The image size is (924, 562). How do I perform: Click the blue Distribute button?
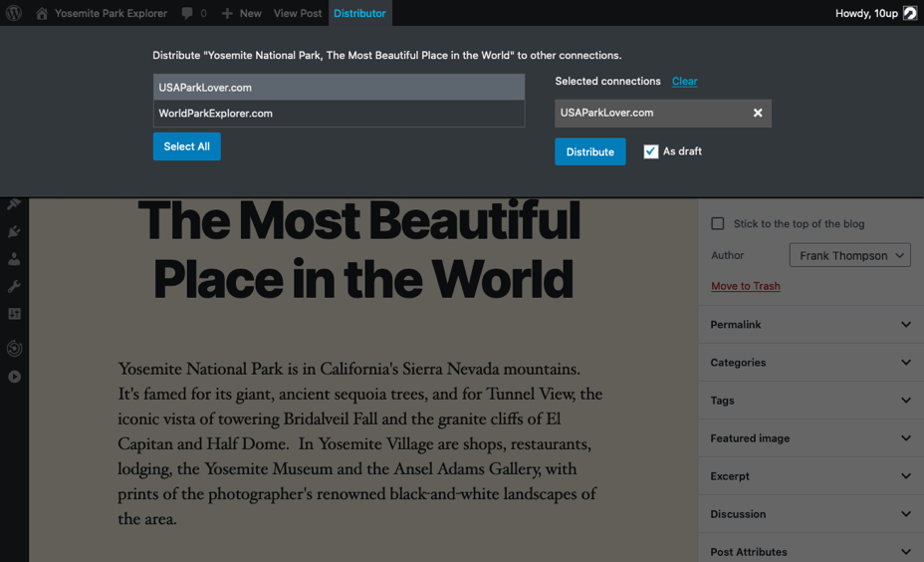[x=589, y=151]
